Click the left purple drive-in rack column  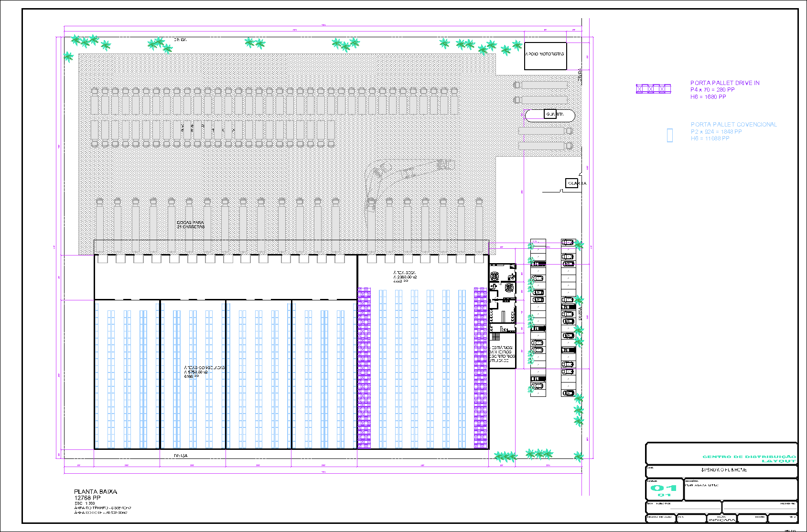tap(364, 368)
